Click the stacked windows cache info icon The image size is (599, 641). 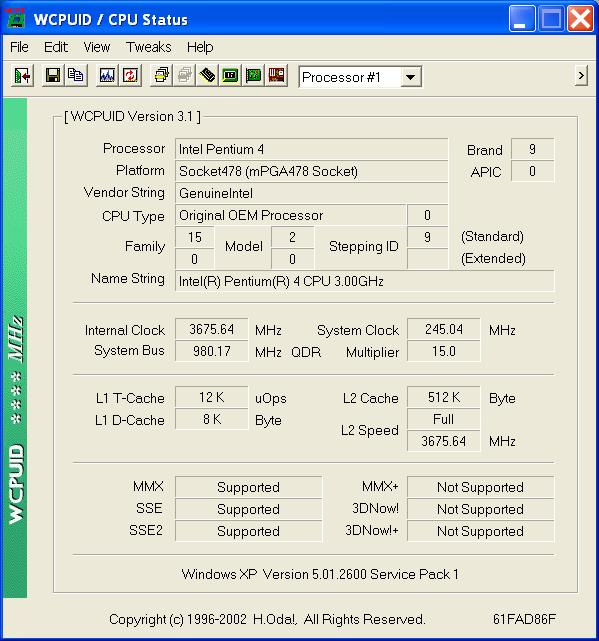(x=161, y=76)
